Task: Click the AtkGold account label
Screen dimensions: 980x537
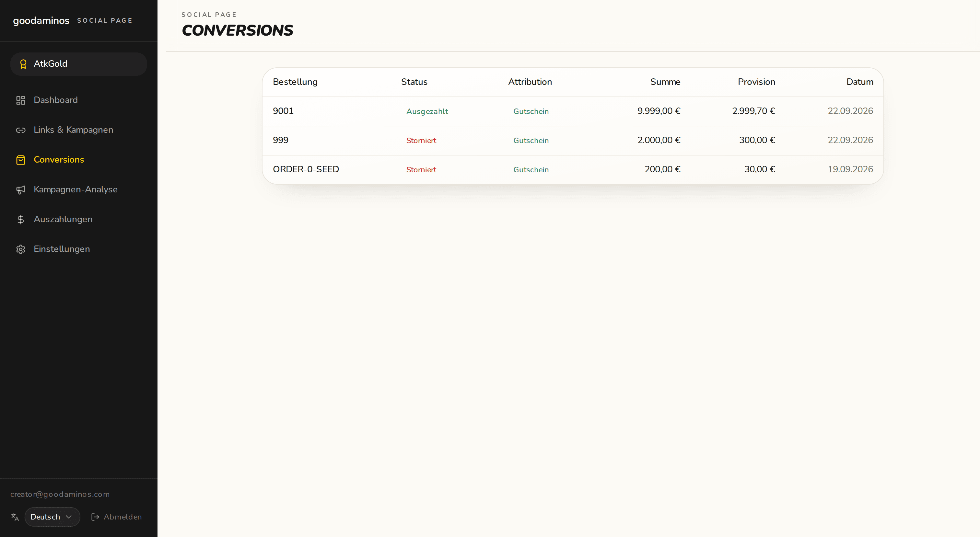Action: click(51, 63)
